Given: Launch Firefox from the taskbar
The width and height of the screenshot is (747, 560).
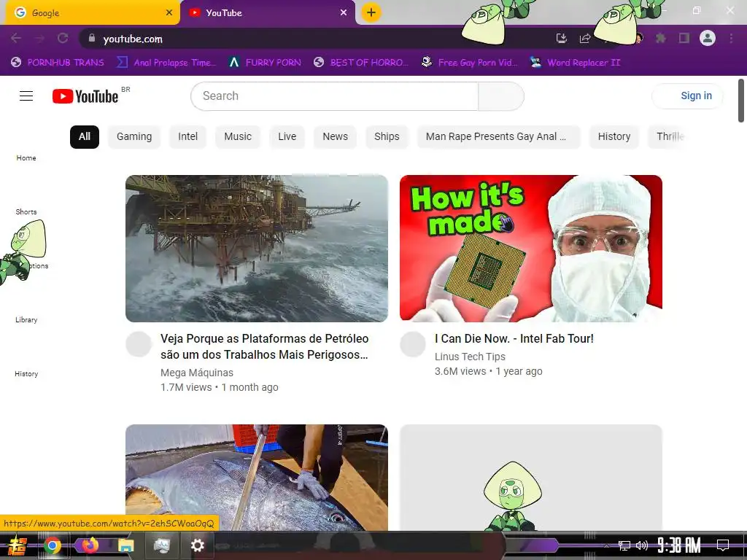Looking at the screenshot, I should pos(90,545).
